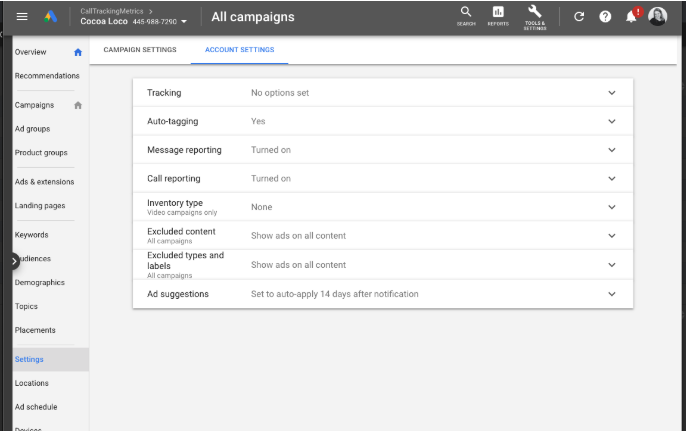Open the Reports chart icon

(x=498, y=15)
